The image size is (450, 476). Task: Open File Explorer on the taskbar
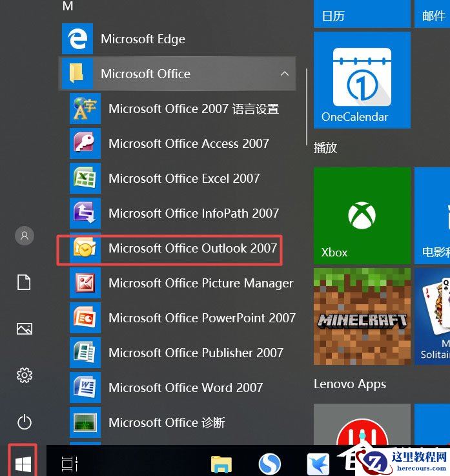(x=221, y=464)
